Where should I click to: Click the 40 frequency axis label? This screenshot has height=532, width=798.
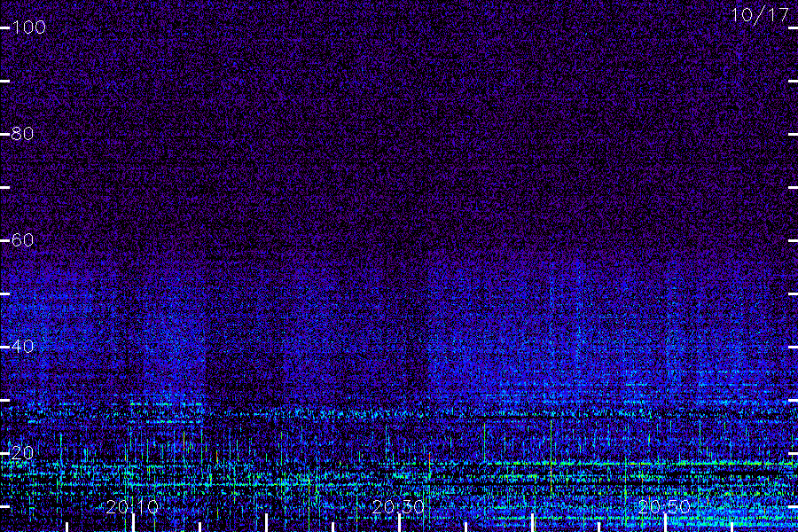23,346
